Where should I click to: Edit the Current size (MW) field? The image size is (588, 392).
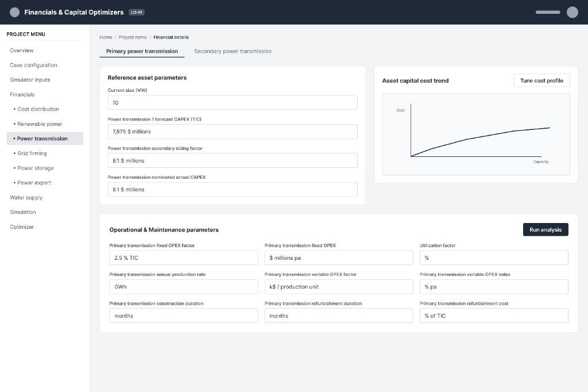point(233,102)
